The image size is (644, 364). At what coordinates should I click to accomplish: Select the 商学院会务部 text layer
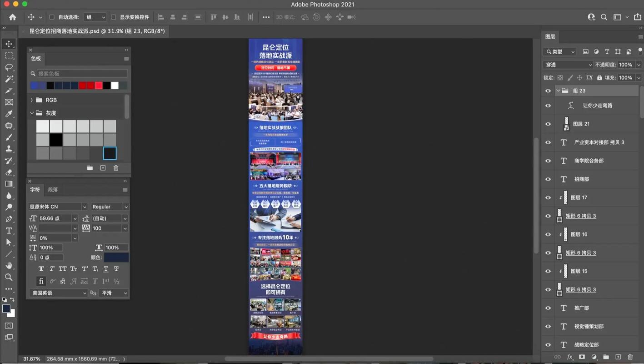tap(589, 161)
